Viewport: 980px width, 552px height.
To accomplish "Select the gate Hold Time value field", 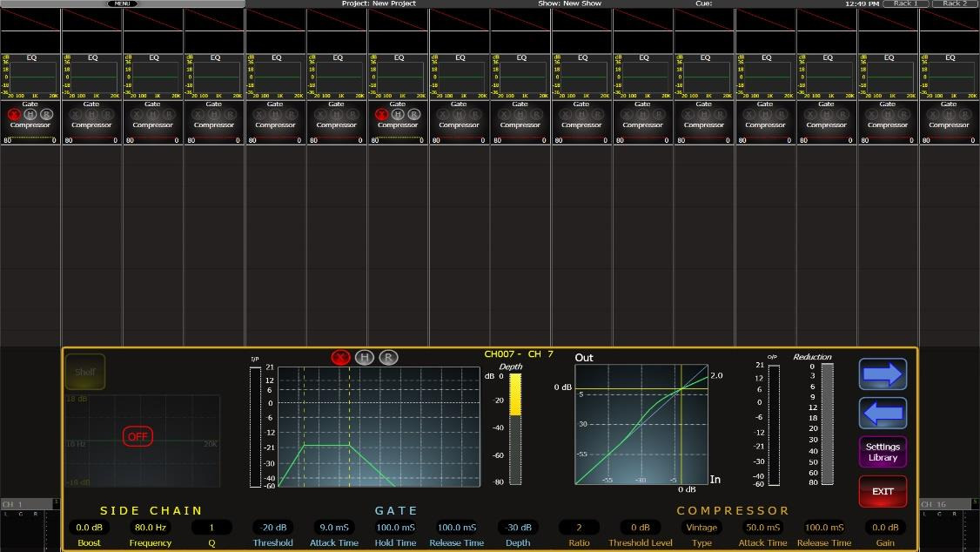I will [396, 528].
